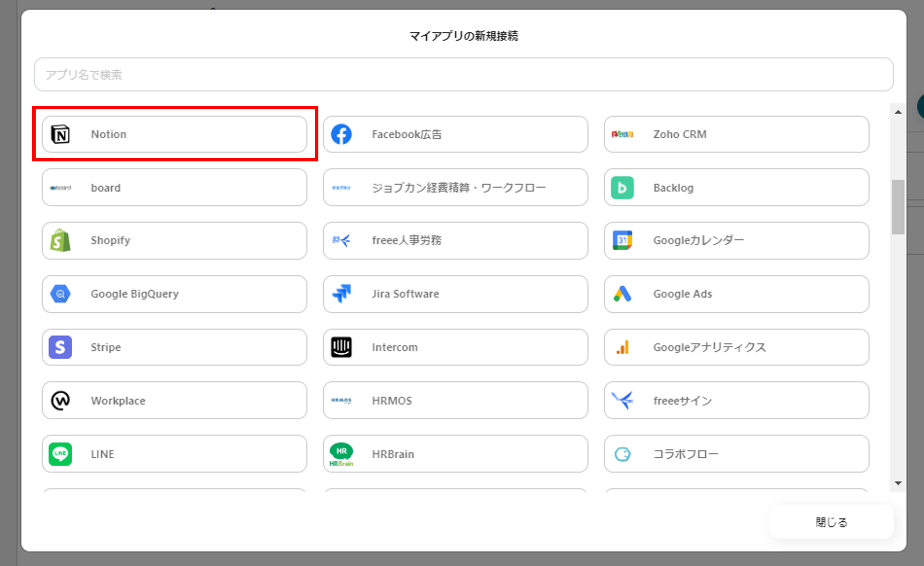Viewport: 924px width, 566px height.
Task: Select the Backlog green b icon
Action: point(622,187)
